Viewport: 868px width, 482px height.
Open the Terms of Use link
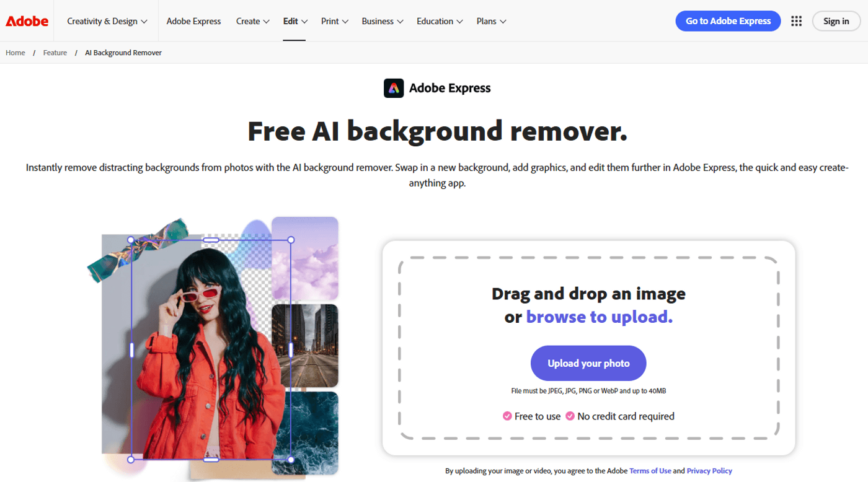[x=650, y=471]
